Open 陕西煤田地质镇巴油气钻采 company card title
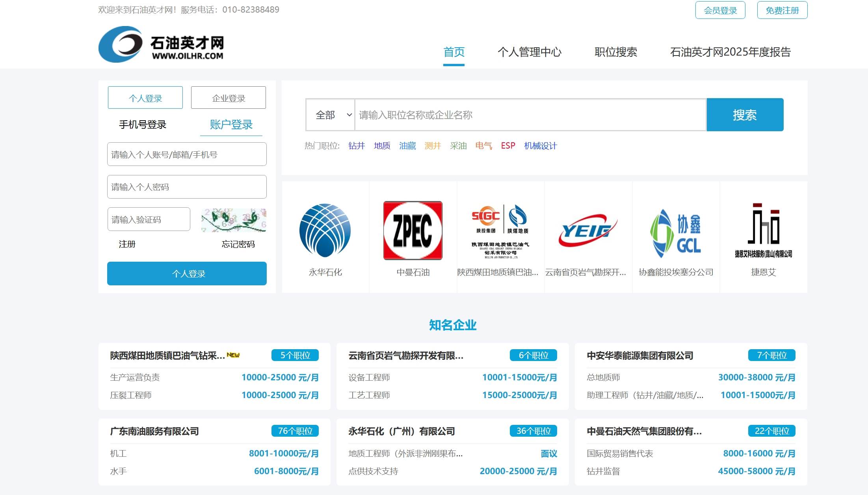 pyautogui.click(x=167, y=355)
